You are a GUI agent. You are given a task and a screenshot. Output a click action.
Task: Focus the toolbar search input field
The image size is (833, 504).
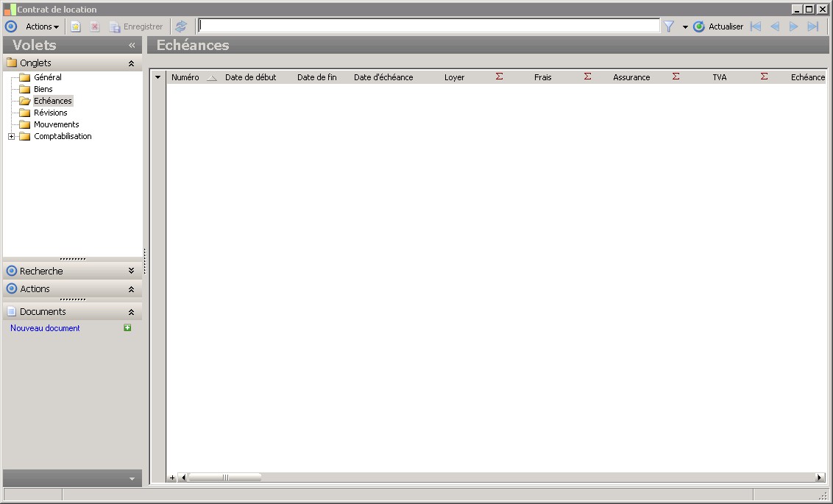point(429,26)
